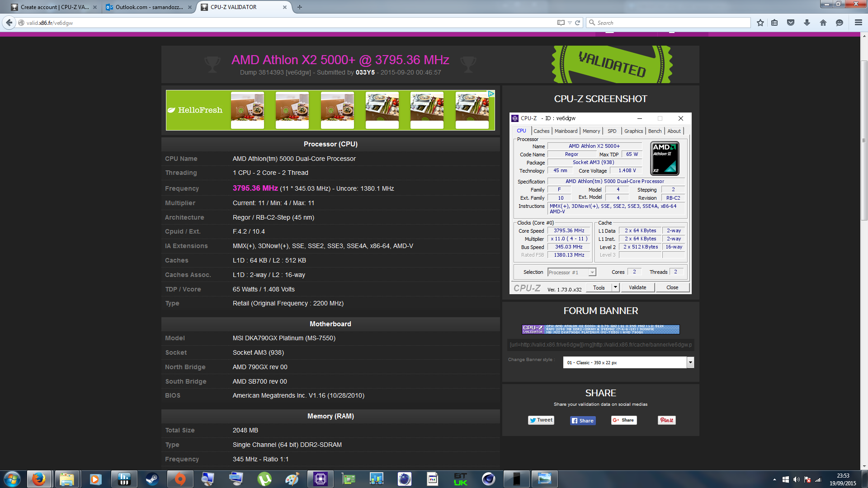Click the VALIDATED stamp badge
The height and width of the screenshot is (488, 868).
coord(612,64)
